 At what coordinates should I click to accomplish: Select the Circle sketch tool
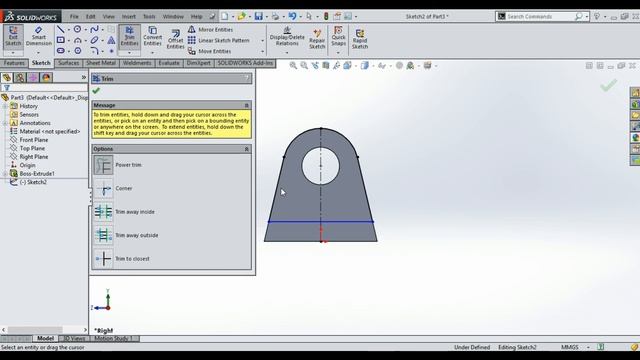click(x=77, y=29)
